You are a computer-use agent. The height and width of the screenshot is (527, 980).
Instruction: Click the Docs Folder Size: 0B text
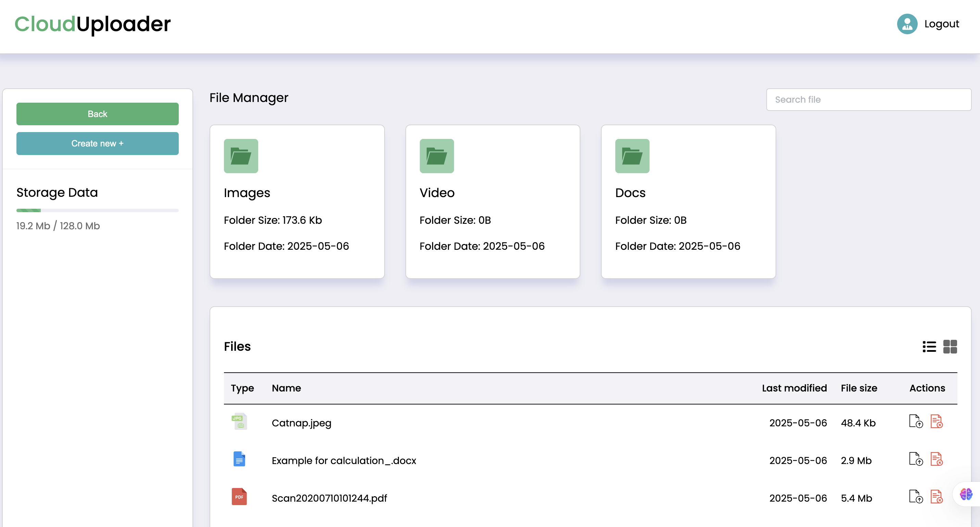pos(651,220)
